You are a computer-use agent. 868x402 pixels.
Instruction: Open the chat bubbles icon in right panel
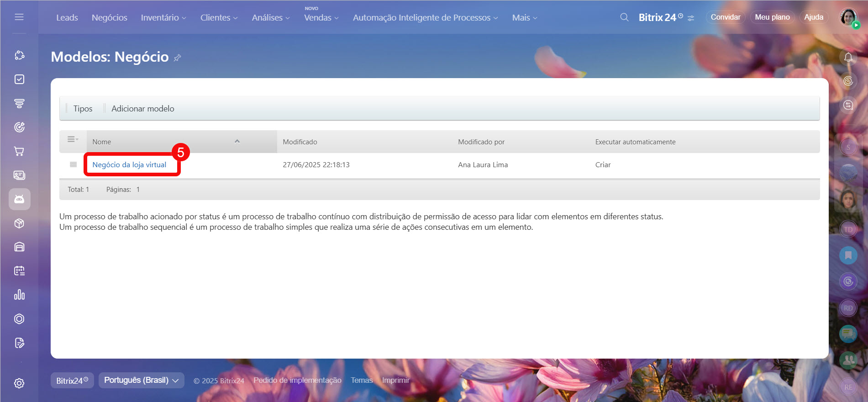pyautogui.click(x=848, y=334)
